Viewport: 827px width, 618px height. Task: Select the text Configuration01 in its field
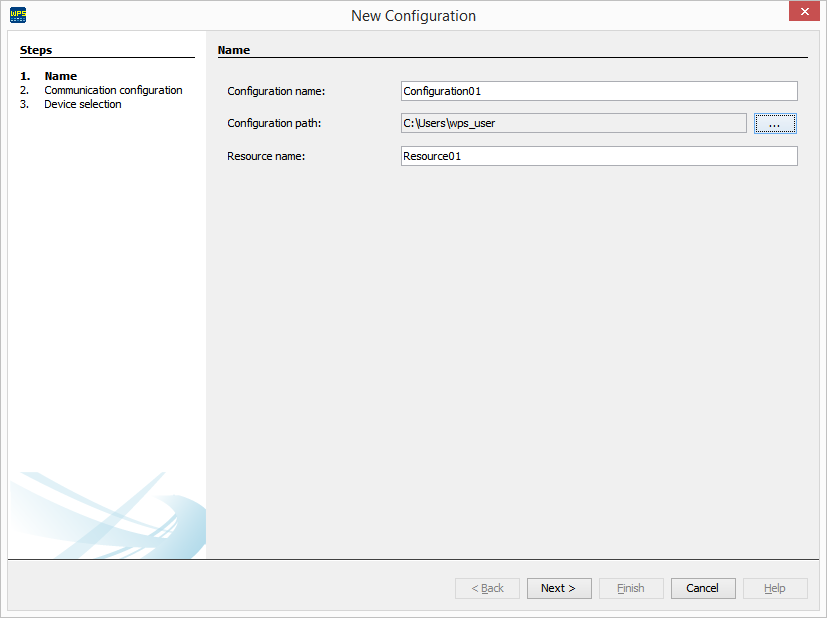[443, 91]
